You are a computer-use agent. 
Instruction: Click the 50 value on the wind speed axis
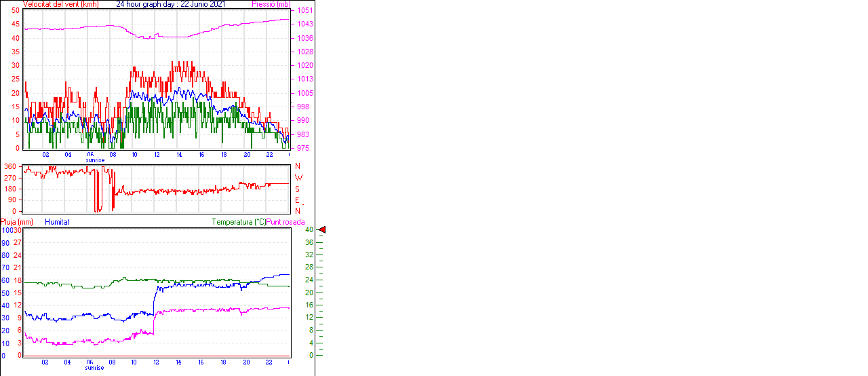(15, 11)
